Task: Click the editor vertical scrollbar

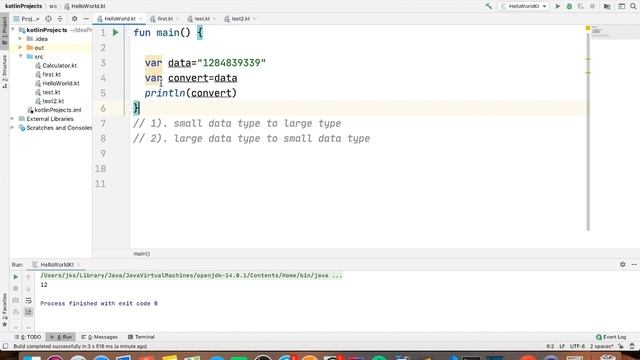Action: [x=588, y=131]
